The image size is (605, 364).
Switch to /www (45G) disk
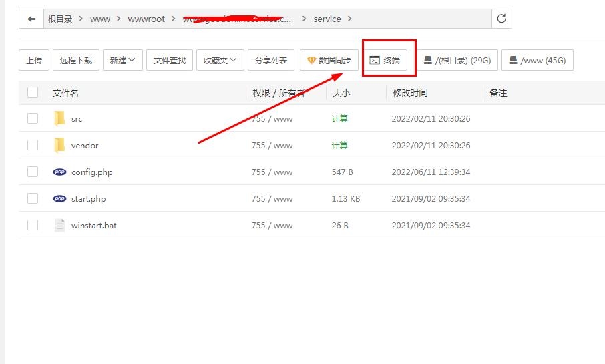coord(537,60)
